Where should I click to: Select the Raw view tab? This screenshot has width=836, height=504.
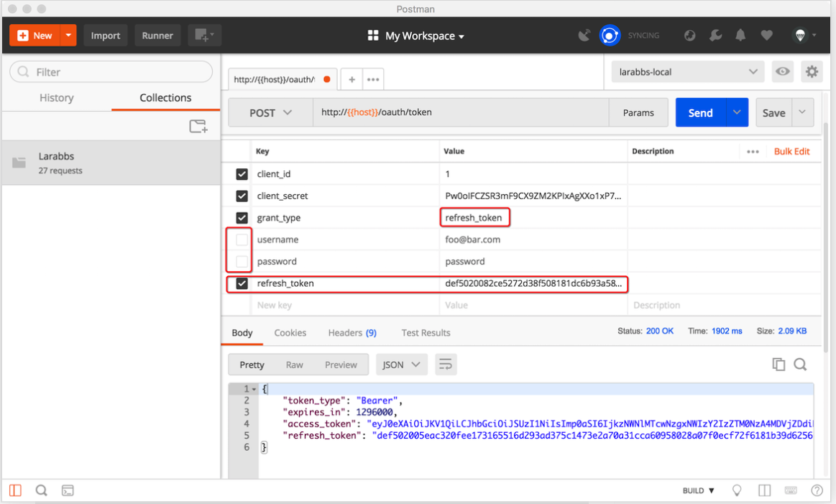tap(294, 365)
